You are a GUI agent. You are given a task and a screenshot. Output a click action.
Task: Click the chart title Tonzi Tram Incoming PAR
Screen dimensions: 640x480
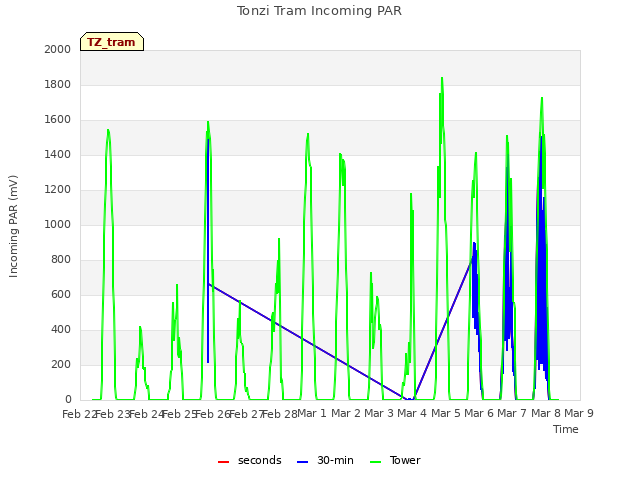(x=319, y=11)
